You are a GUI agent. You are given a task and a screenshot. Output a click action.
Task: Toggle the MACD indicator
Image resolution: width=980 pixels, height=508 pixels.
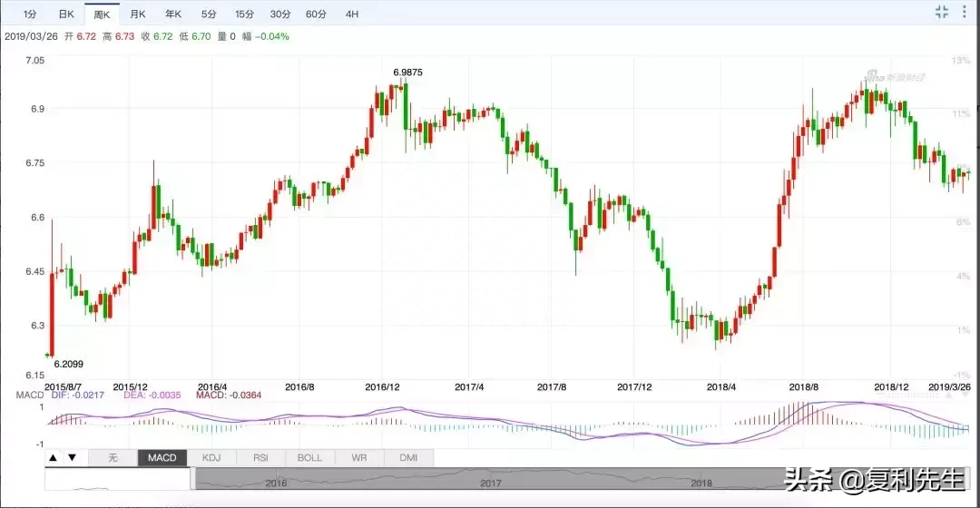(162, 458)
